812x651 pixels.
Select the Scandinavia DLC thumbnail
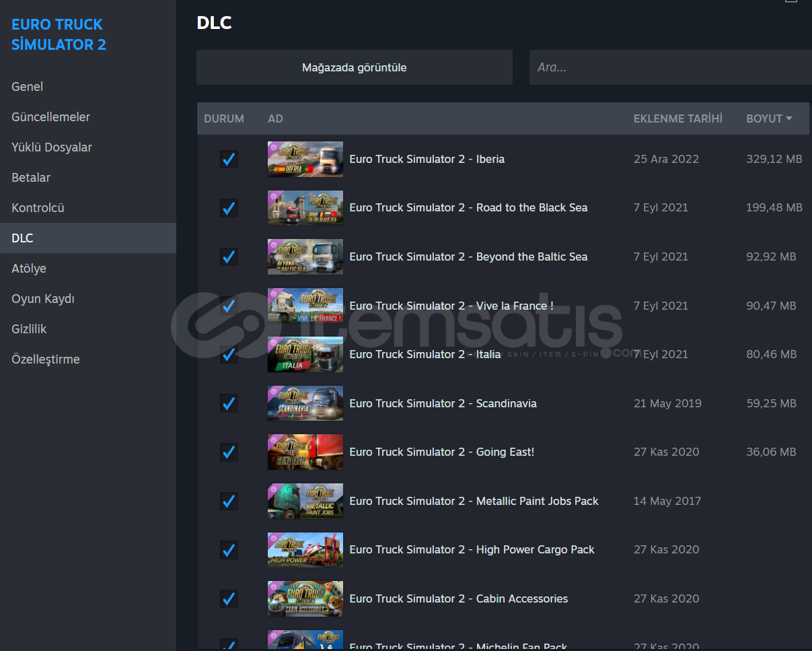coord(305,403)
